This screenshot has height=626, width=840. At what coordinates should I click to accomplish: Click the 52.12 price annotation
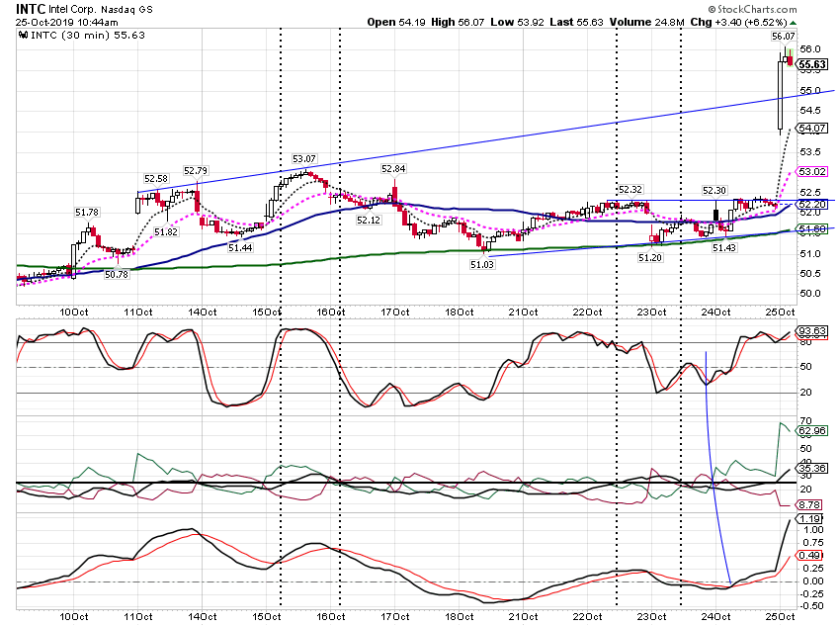368,221
